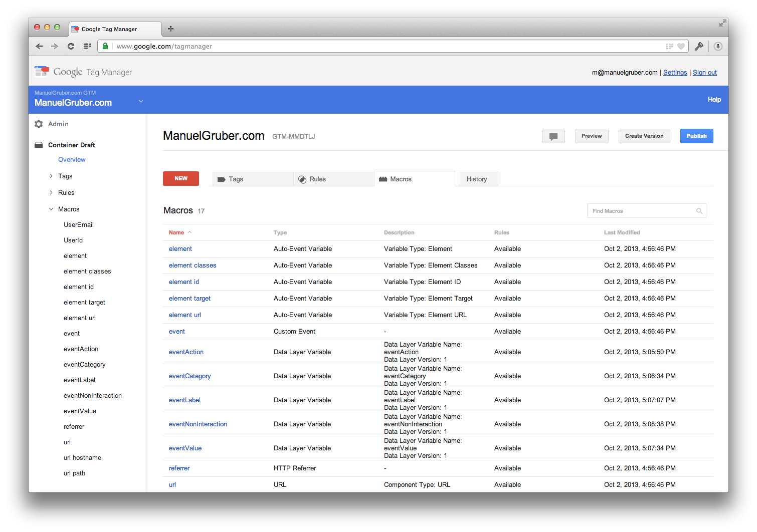The height and width of the screenshot is (532, 757).
Task: Click the red NEW button
Action: coord(181,178)
